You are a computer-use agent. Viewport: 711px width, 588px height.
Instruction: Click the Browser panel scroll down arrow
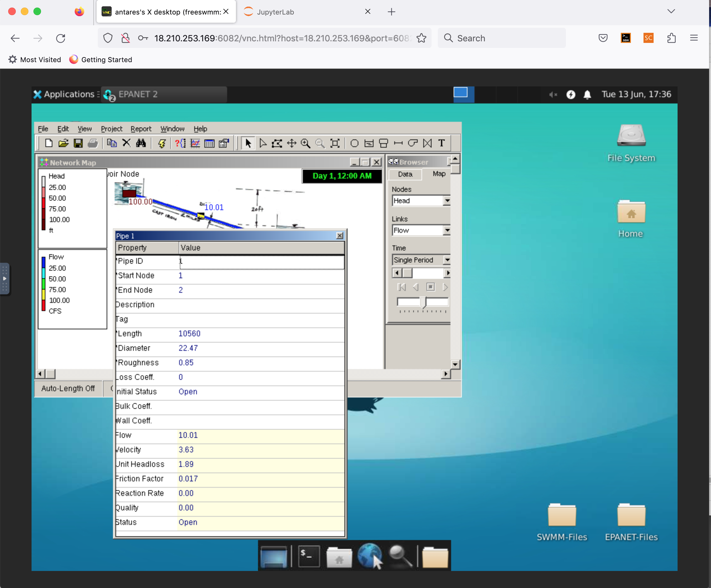click(x=455, y=365)
